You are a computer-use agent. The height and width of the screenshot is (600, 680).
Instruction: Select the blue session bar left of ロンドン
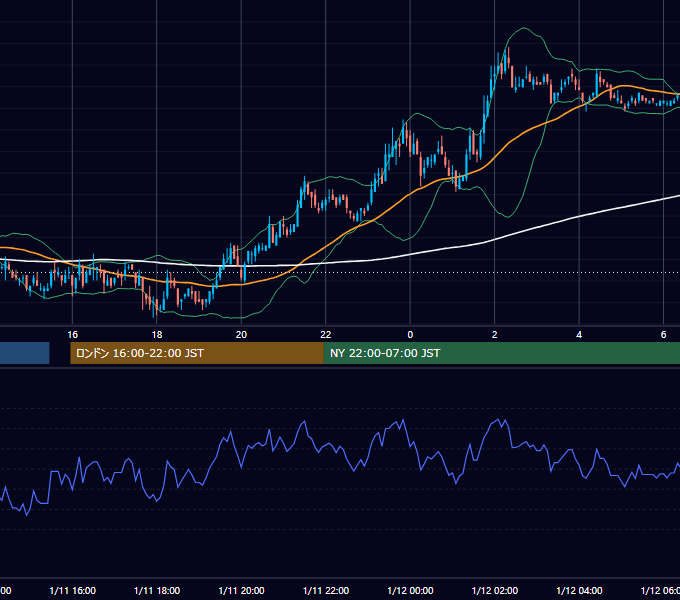click(25, 353)
